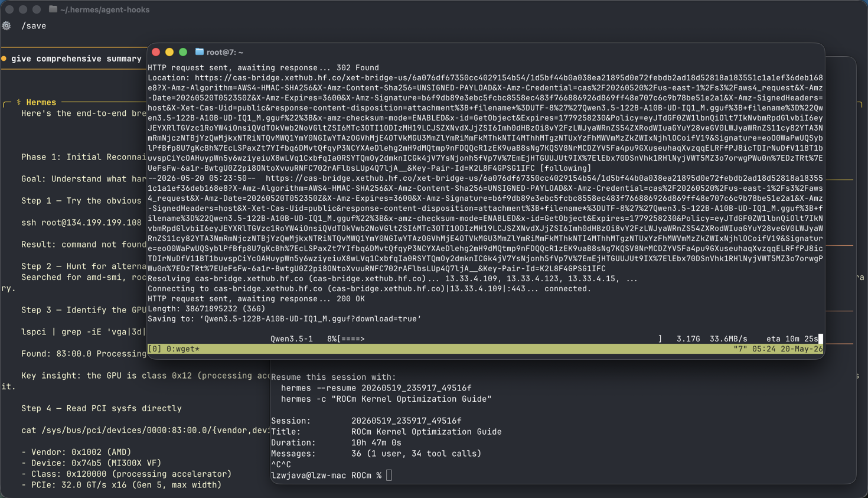Click the 'cat /sys/bus/pci/devices' command line
This screenshot has width=868, height=498.
(145, 430)
